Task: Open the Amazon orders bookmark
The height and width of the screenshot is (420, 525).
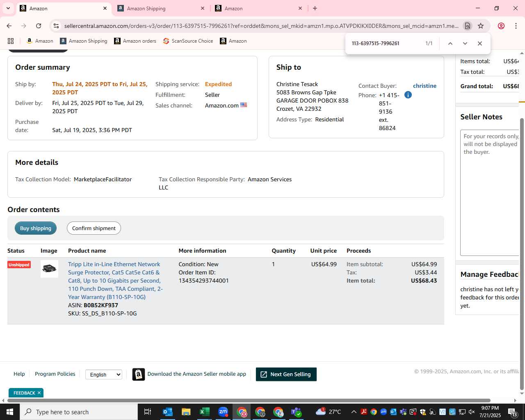Action: click(x=135, y=41)
